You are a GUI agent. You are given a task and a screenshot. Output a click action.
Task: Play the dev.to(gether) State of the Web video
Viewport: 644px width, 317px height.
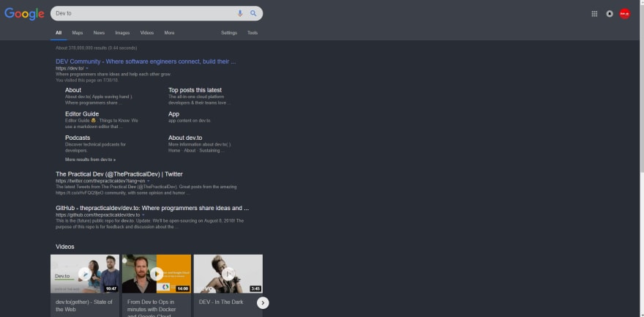click(x=85, y=274)
